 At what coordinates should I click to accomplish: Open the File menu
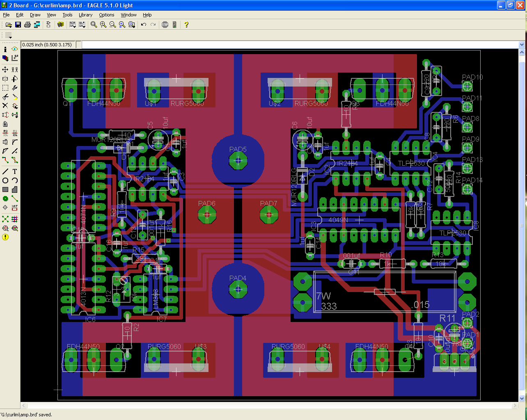(x=6, y=15)
